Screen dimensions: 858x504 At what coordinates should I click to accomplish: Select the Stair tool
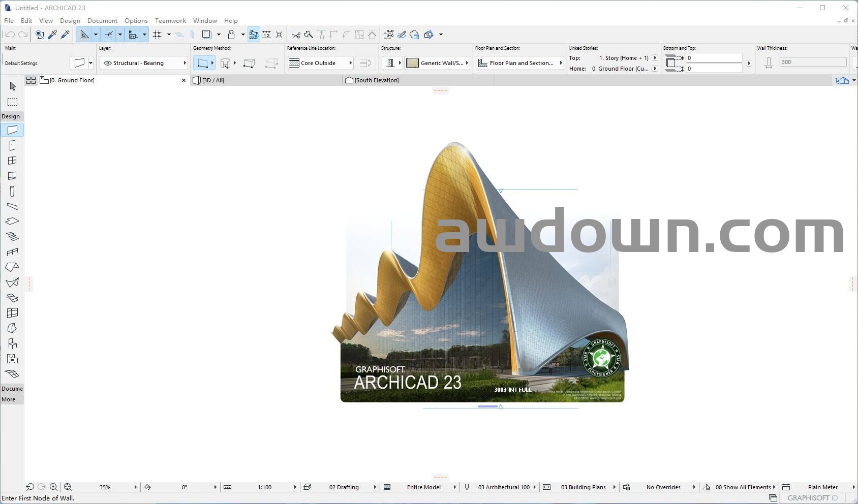(12, 237)
